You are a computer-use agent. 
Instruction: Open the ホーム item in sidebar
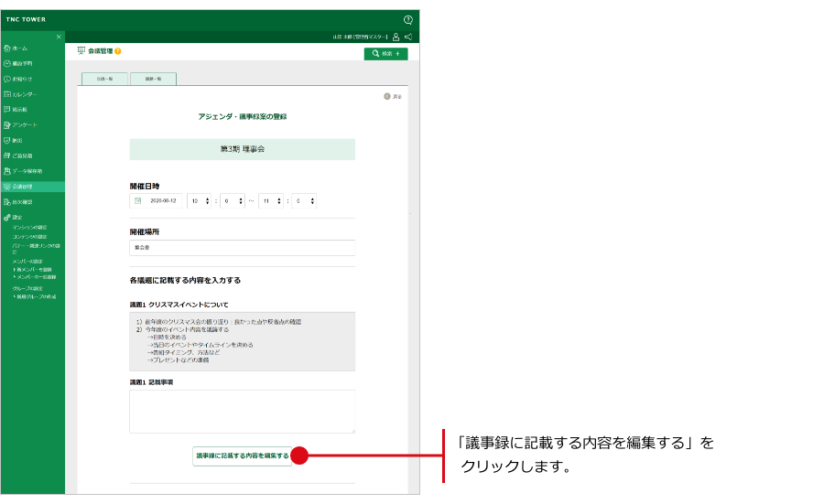point(16,48)
